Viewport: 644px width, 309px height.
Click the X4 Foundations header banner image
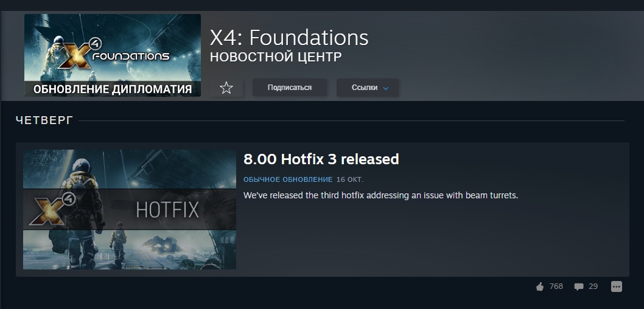pyautogui.click(x=113, y=55)
